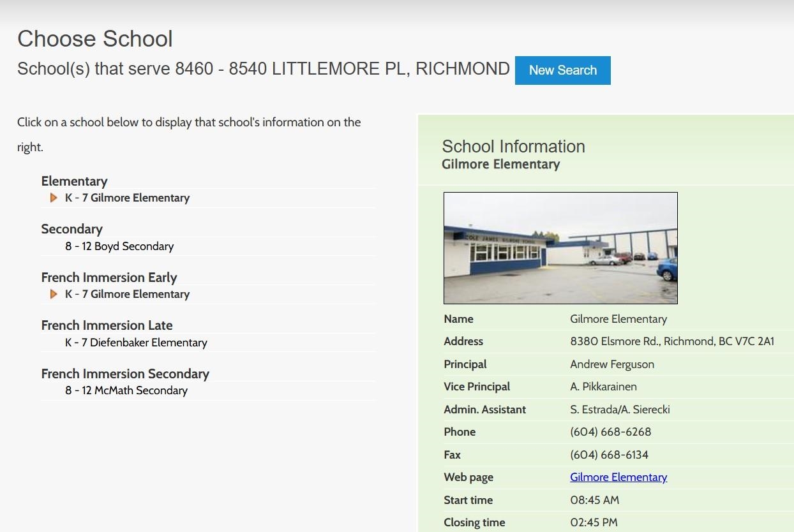Click orange arrow under French Immersion Early
This screenshot has height=532, width=794.
[x=54, y=294]
